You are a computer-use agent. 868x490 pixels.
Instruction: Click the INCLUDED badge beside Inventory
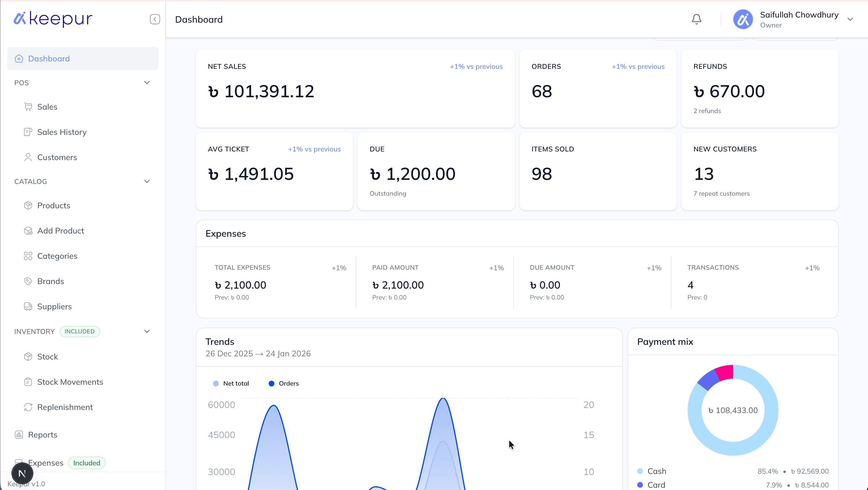[80, 331]
